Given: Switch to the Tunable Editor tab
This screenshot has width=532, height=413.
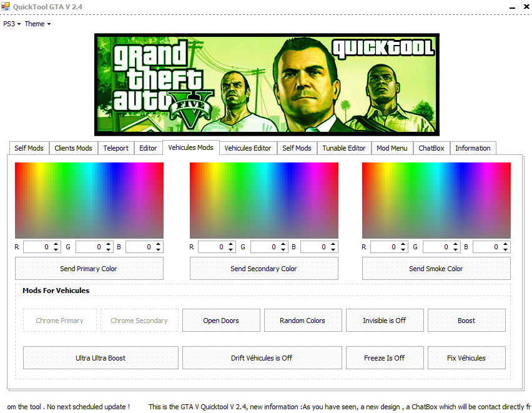Looking at the screenshot, I should (x=344, y=148).
